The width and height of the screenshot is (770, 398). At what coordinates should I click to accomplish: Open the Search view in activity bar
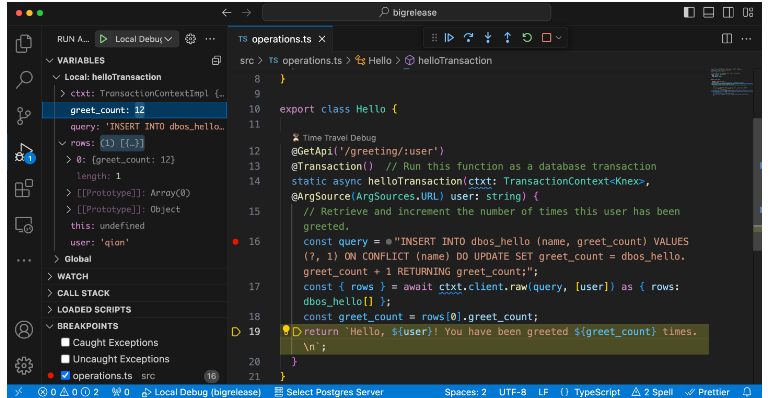24,80
